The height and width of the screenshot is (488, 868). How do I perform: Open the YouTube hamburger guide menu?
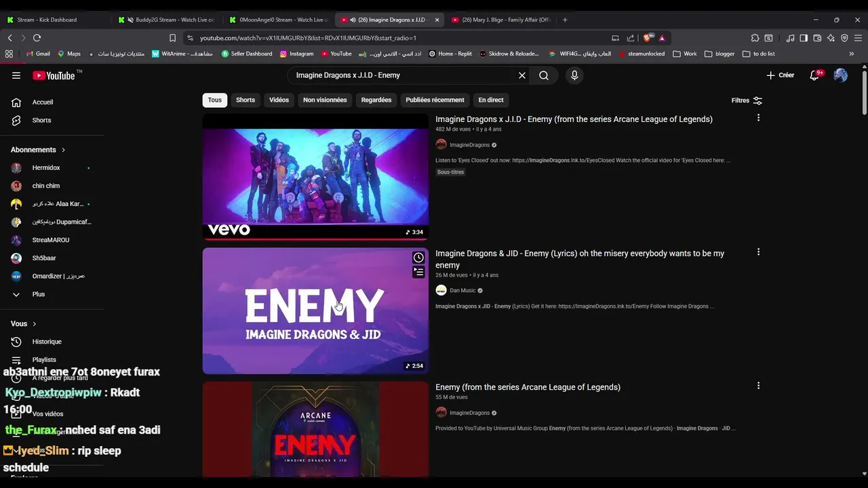pos(16,75)
